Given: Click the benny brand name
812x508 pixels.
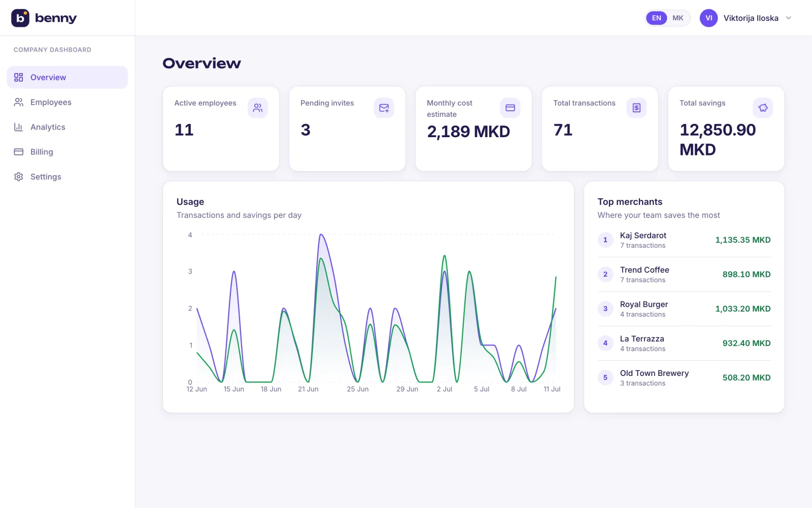Looking at the screenshot, I should pos(56,18).
